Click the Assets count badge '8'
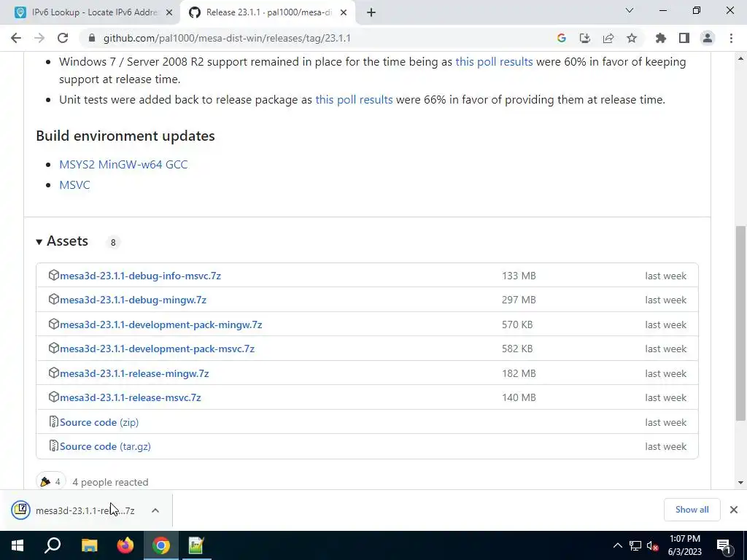Image resolution: width=747 pixels, height=560 pixels. (x=113, y=242)
